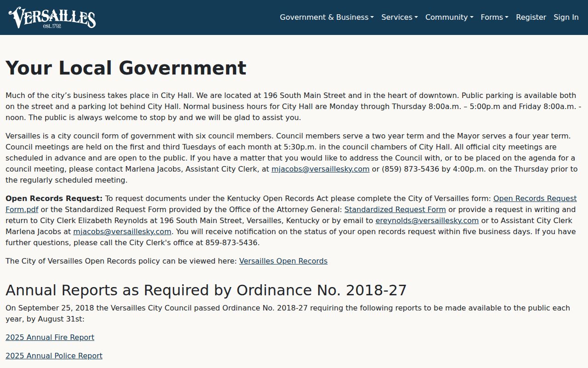588x368 pixels.
Task: Open the Open Records Request Form.pdf link
Action: (x=535, y=198)
